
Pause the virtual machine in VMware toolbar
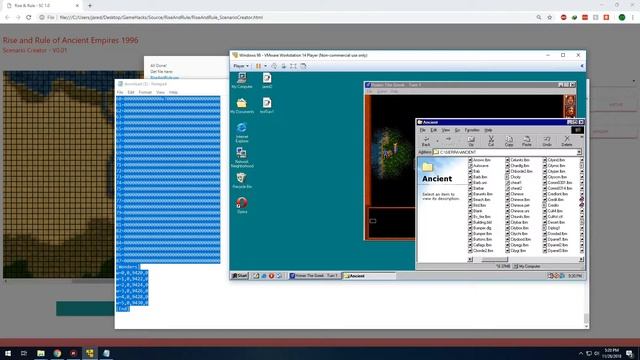click(258, 66)
